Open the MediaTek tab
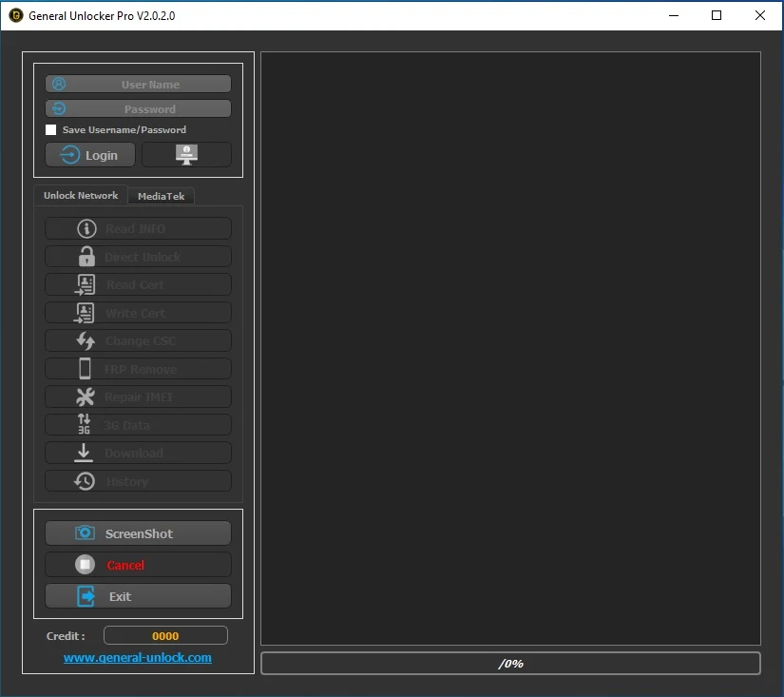This screenshot has width=784, height=697. (161, 196)
